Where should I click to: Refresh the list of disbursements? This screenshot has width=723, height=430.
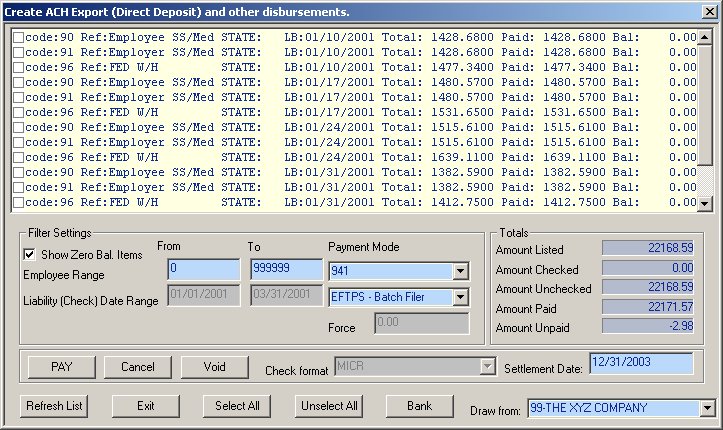tap(56, 406)
